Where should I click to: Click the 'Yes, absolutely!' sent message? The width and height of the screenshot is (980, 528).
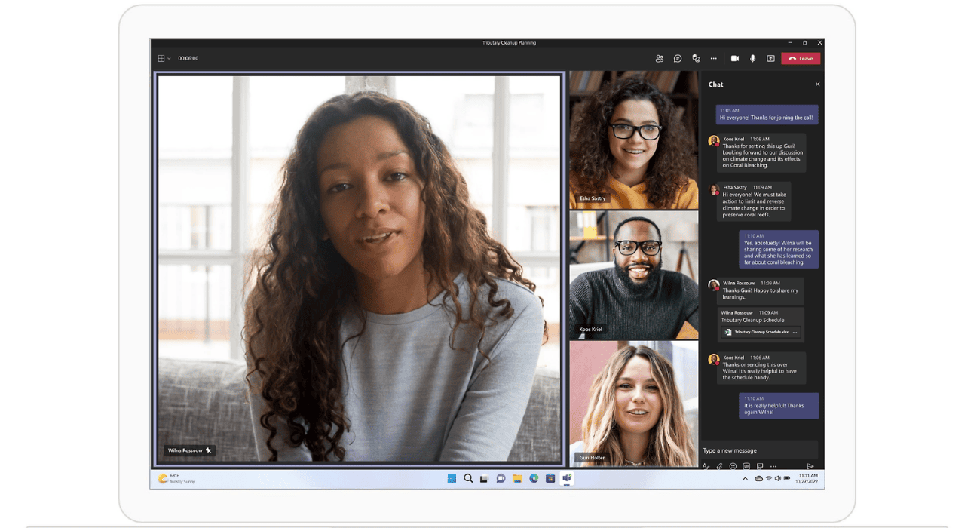click(x=779, y=249)
